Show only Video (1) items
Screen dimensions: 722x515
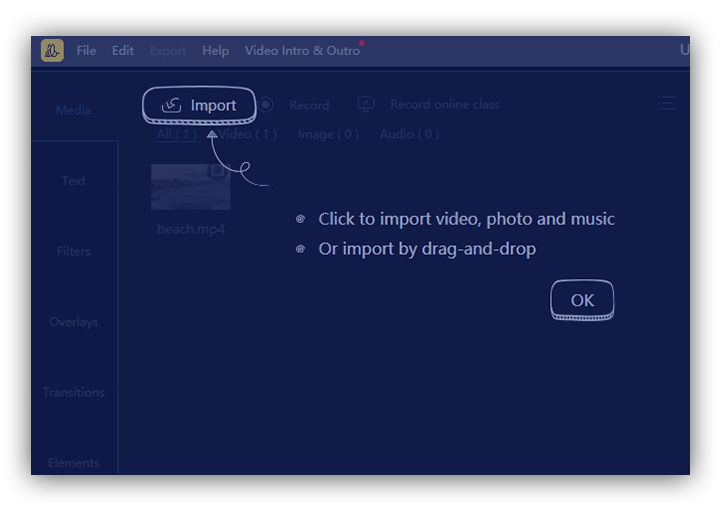coord(247,134)
